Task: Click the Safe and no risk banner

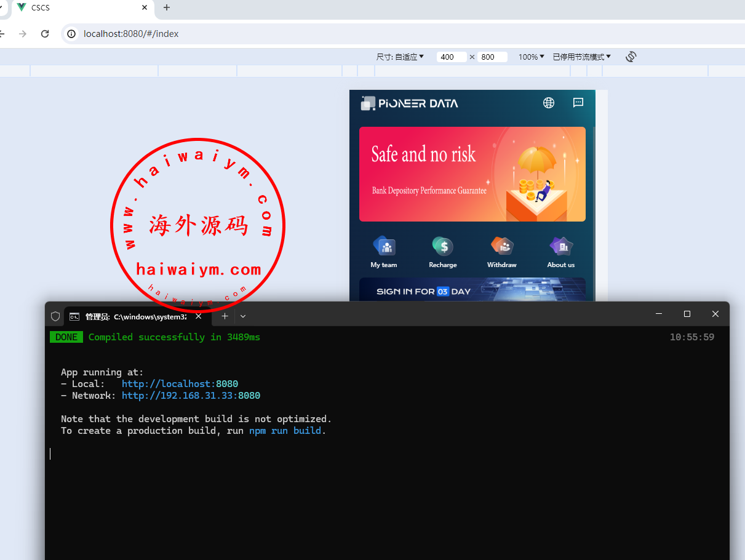Action: pos(472,174)
